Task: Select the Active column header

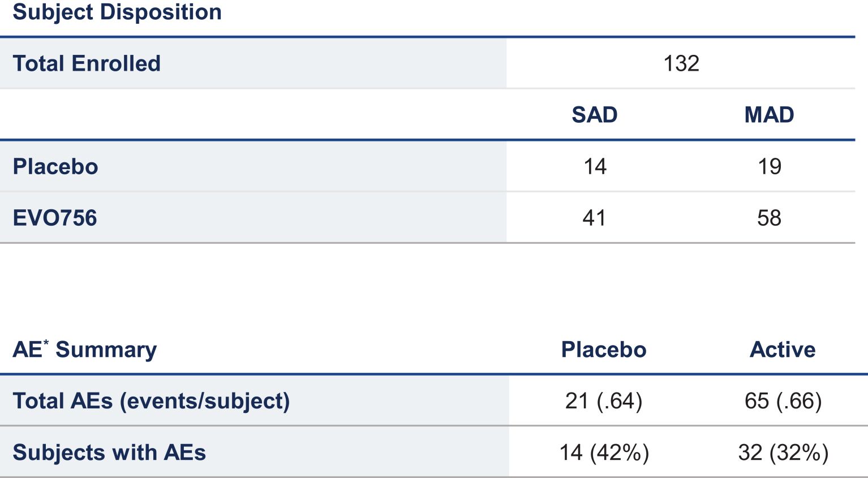Action: (783, 350)
